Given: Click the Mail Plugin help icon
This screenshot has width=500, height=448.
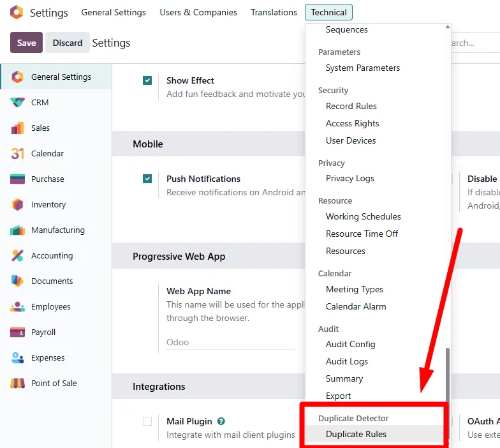Looking at the screenshot, I should pyautogui.click(x=221, y=421).
